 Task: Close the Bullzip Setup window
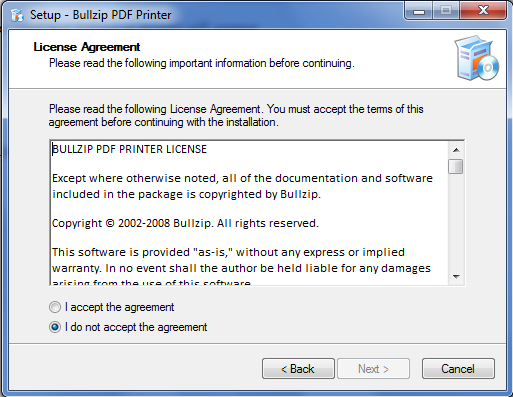coord(483,11)
